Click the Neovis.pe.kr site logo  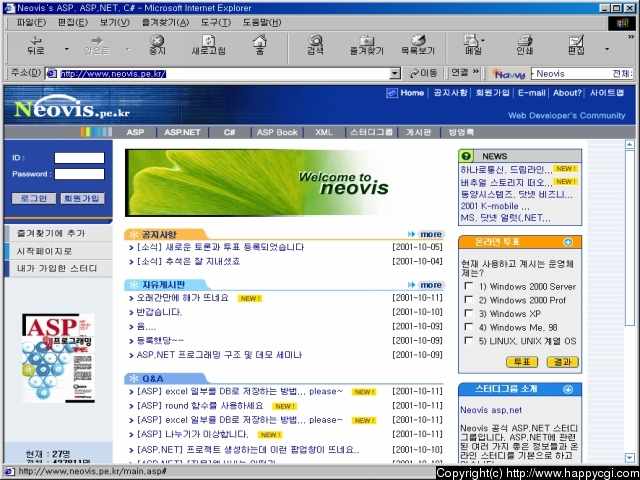[71, 107]
